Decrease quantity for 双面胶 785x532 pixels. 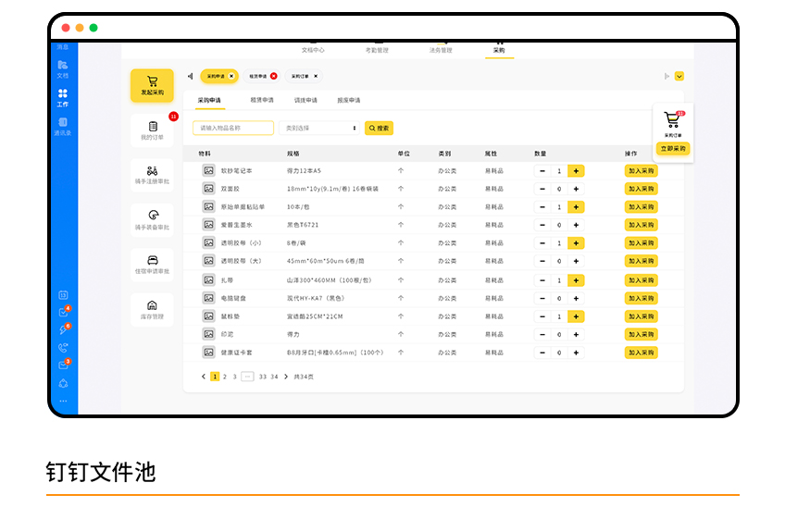542,189
